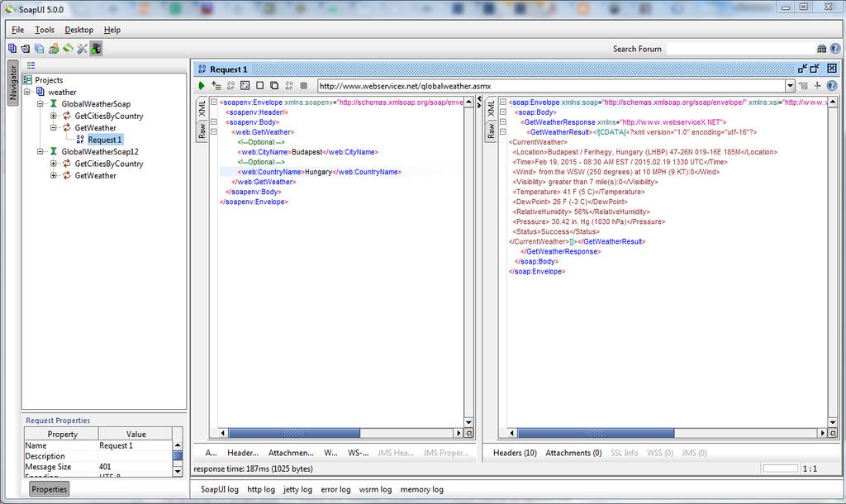Click the Properties button
846x504 pixels.
click(49, 489)
